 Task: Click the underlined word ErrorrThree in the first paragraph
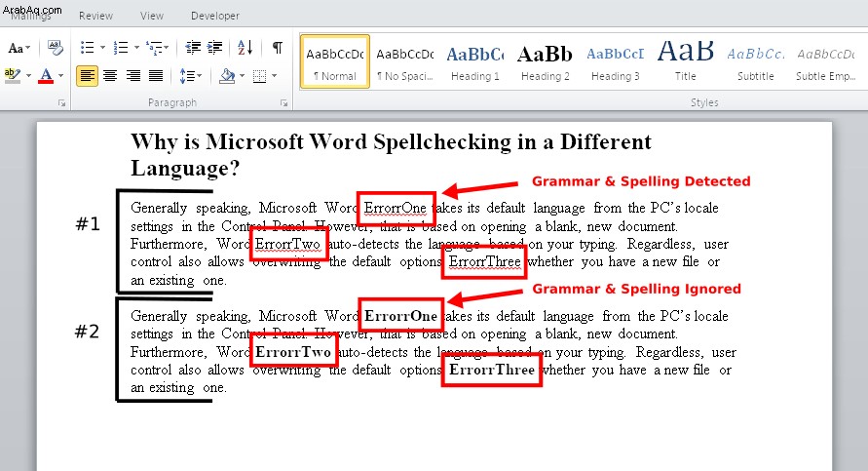coord(485,262)
